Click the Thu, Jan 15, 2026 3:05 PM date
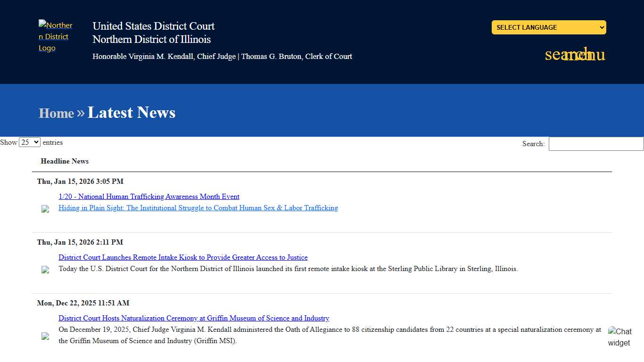Image resolution: width=644 pixels, height=362 pixels. [x=80, y=181]
